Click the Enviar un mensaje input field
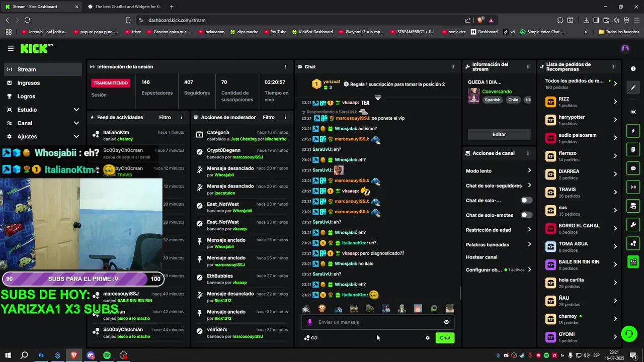The height and width of the screenshot is (362, 644). tap(378, 322)
